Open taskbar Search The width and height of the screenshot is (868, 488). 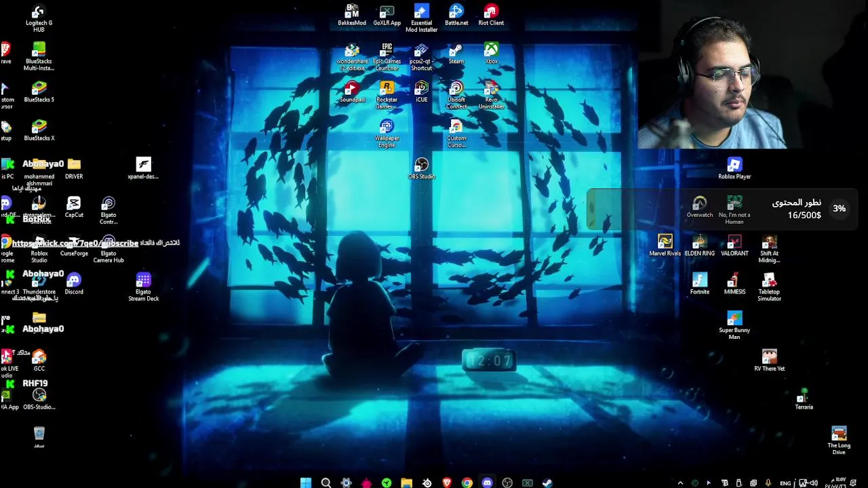[326, 483]
